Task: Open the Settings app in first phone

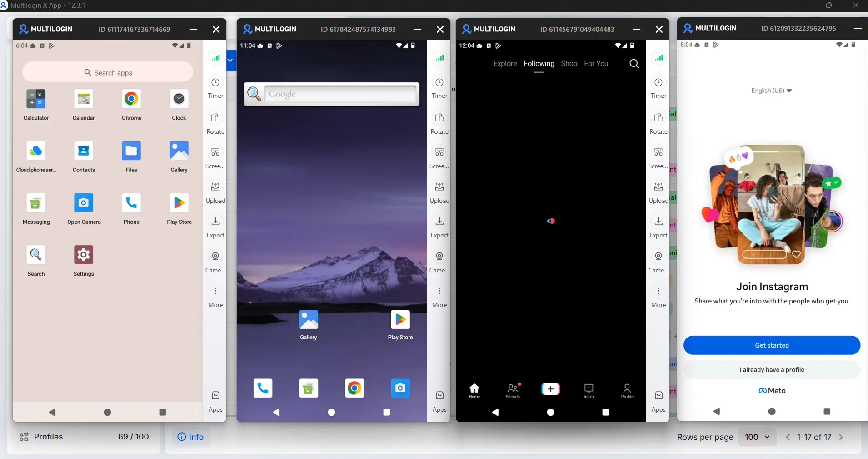Action: (x=84, y=261)
